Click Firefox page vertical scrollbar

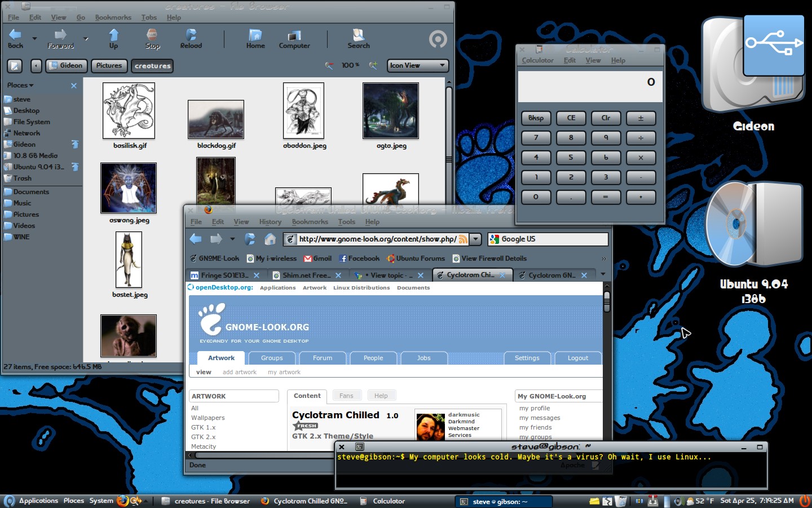tap(607, 301)
